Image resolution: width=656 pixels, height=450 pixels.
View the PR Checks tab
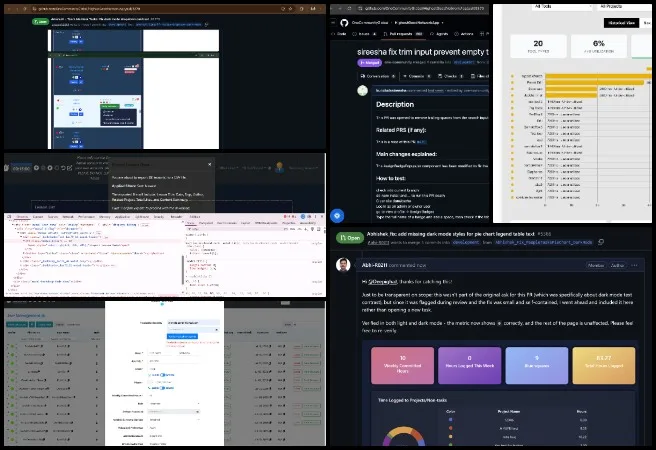coord(451,76)
